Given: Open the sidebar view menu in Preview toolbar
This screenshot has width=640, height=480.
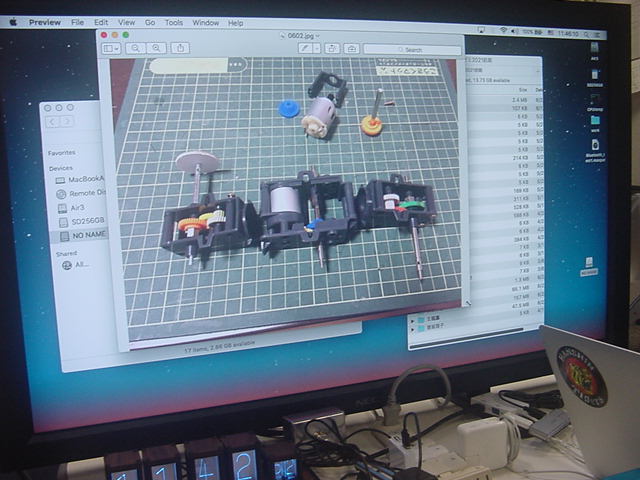Looking at the screenshot, I should (x=111, y=48).
